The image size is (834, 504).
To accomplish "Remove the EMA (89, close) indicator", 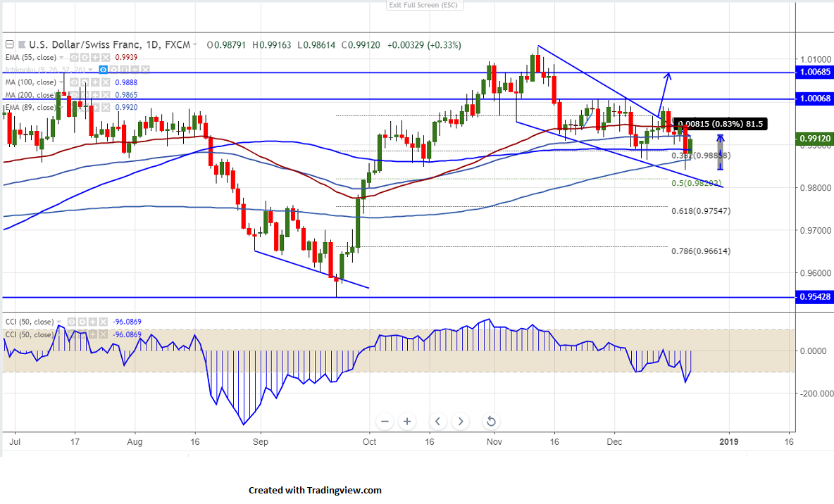I will pyautogui.click(x=106, y=108).
